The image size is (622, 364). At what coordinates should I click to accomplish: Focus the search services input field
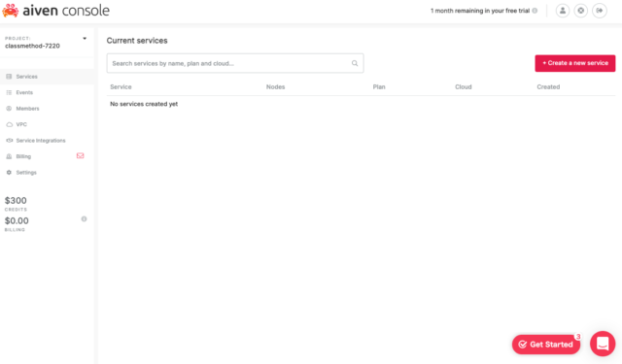coord(235,63)
